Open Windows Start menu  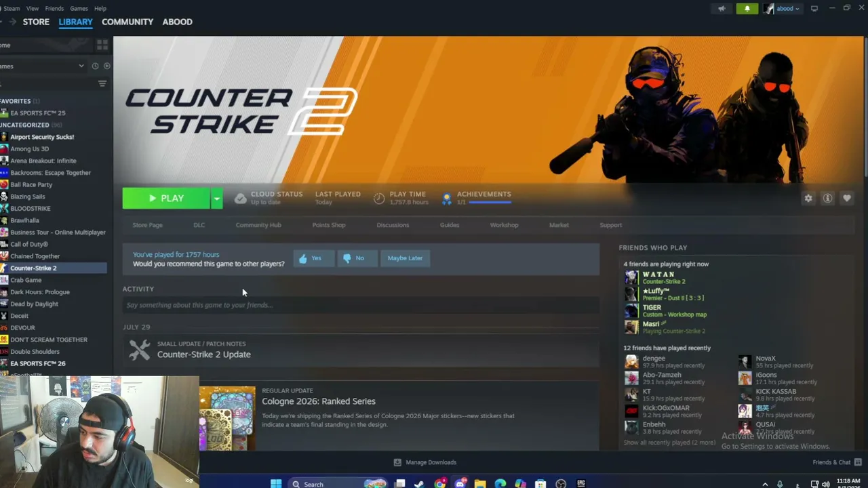(x=276, y=484)
